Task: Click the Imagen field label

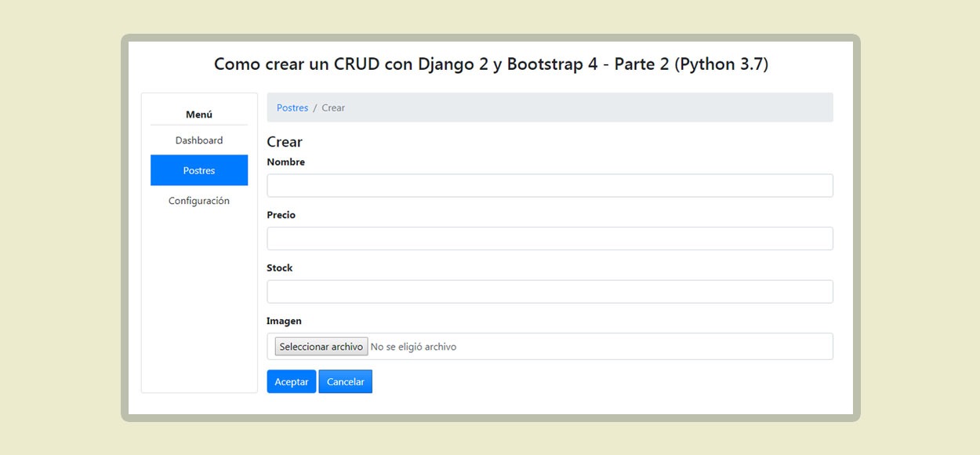Action: point(285,321)
